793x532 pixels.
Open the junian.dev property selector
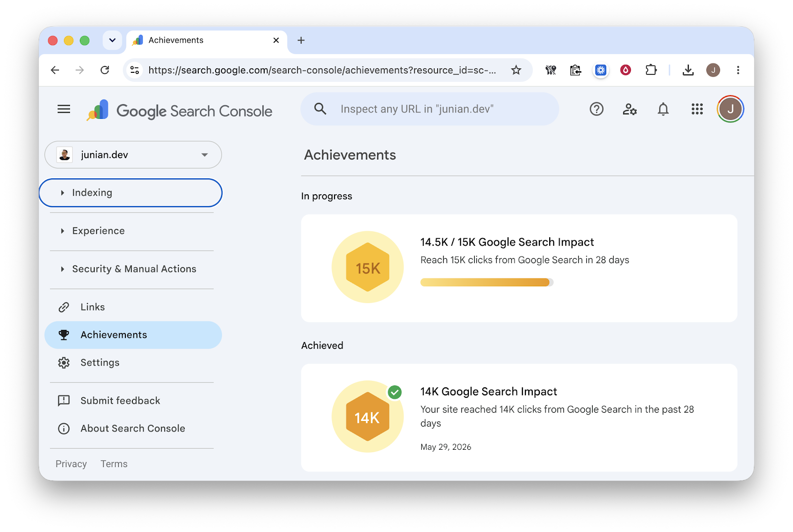tap(133, 155)
